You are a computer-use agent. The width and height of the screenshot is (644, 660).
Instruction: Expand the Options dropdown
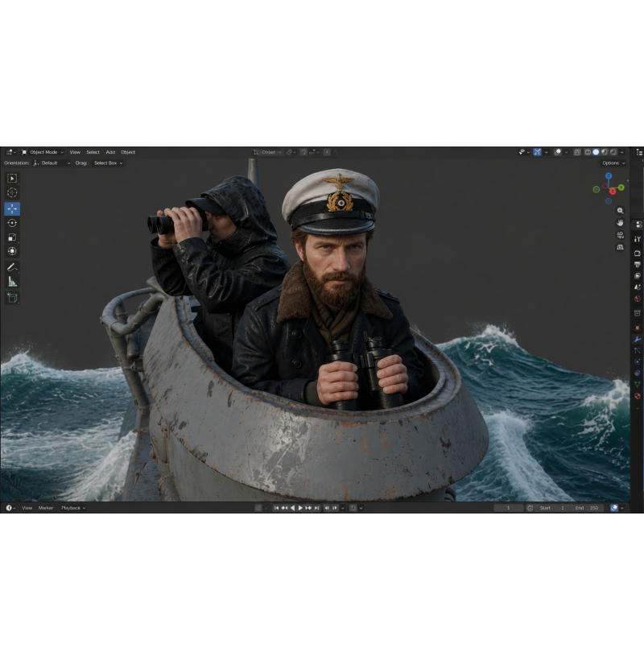(x=613, y=163)
